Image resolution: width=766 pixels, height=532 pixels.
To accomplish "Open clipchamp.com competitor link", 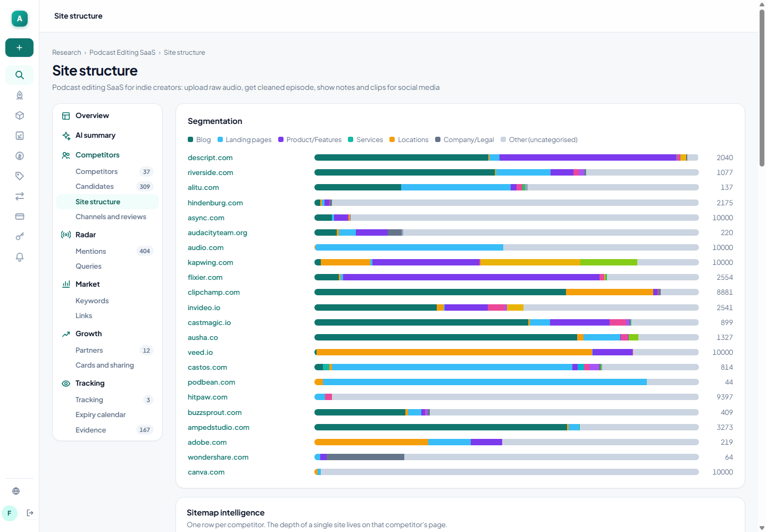I will [x=214, y=292].
